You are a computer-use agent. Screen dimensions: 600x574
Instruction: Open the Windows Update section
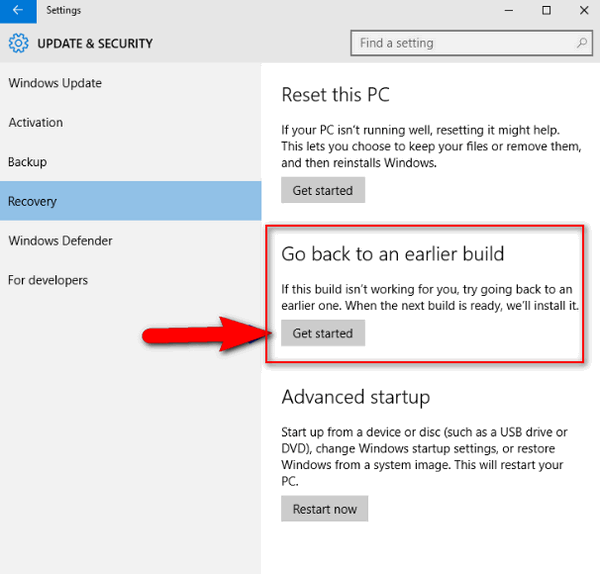point(130,83)
